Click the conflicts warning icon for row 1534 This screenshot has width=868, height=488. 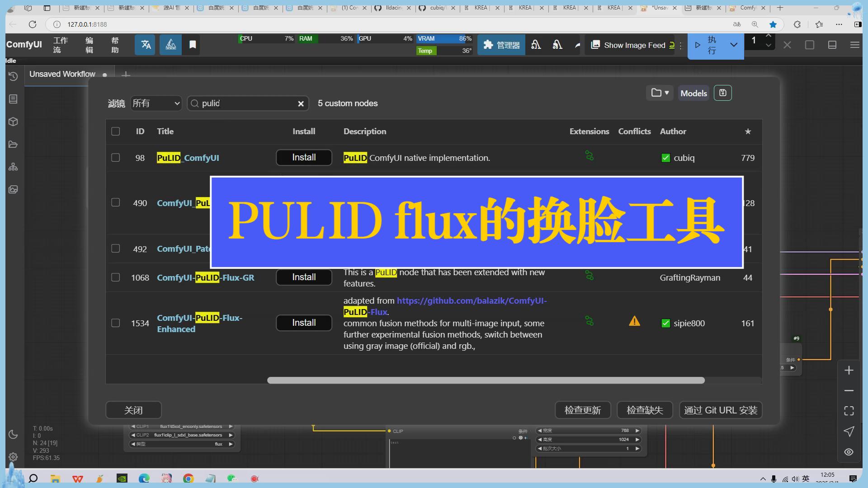coord(634,321)
